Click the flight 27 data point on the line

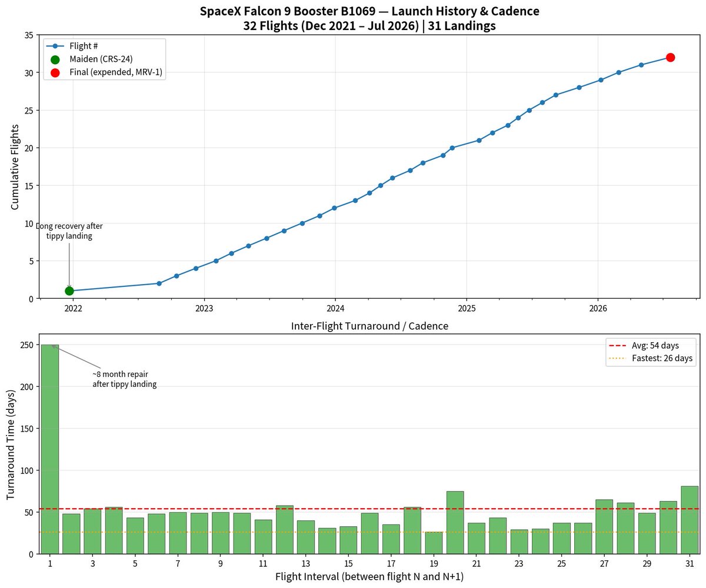pos(556,95)
